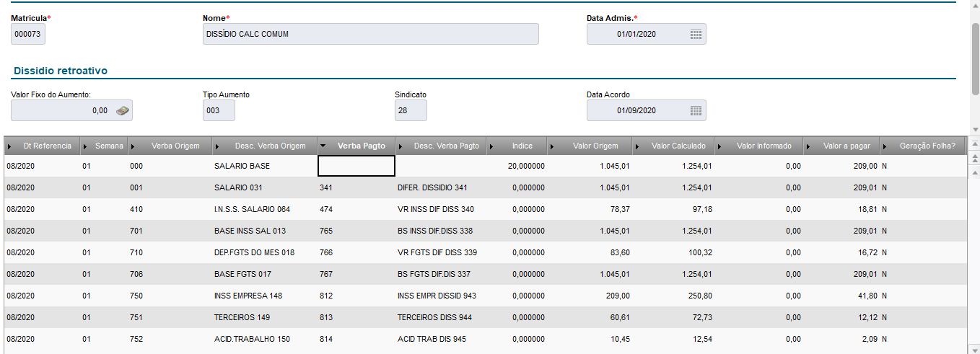Screen dimensions: 980x354
Task: Sort by Dt Referencia column header
Action: 42,146
